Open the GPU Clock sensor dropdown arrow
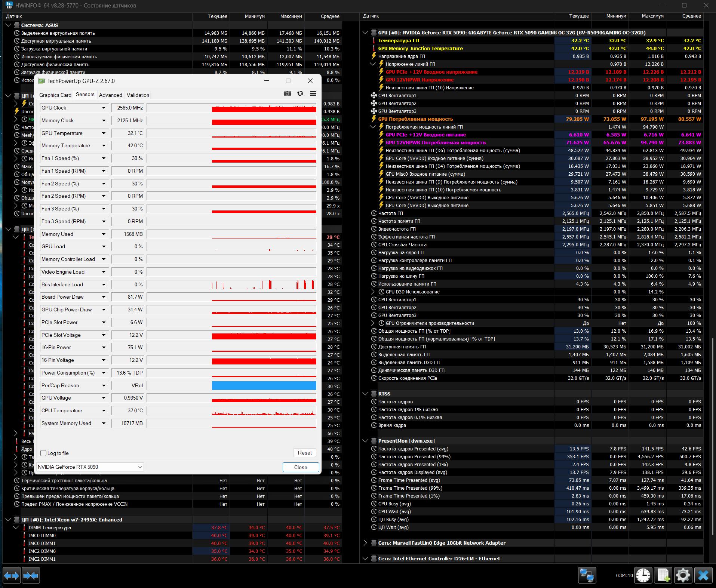This screenshot has width=716, height=588. (104, 108)
